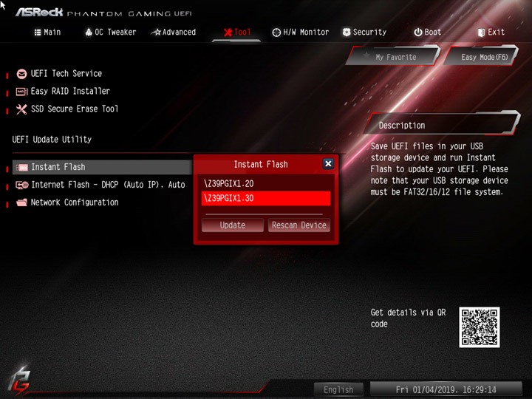Screen dimensions: 532x399
Task: Select the Tool tab
Action: click(x=237, y=33)
